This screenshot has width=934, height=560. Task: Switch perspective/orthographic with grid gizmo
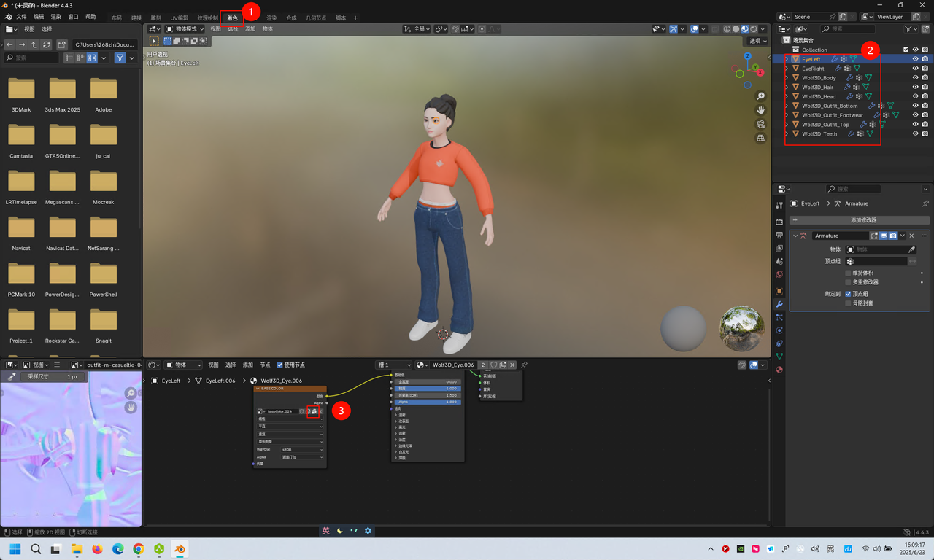(x=760, y=138)
